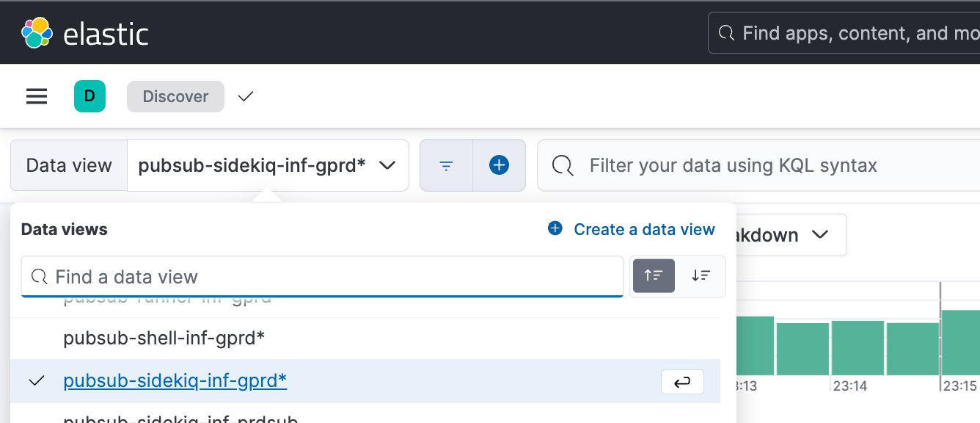The image size is (980, 423).
Task: Click the checkmark beside pubsub-sidekiq-inf-gprd*
Action: (36, 381)
